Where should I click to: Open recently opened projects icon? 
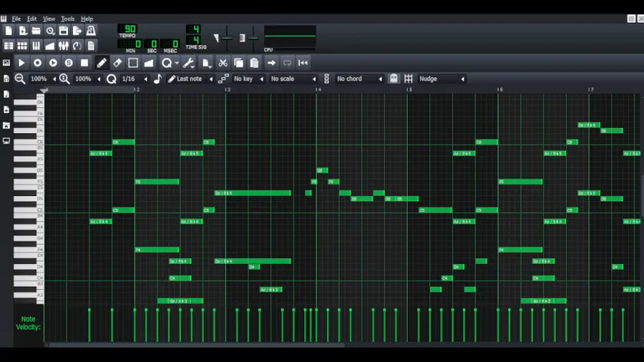point(50,31)
